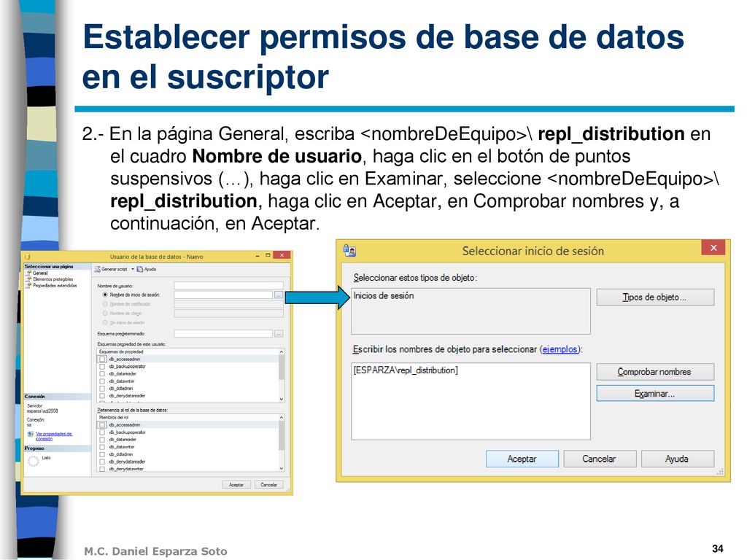
Task: Open the Generar script dropdown arrow
Action: [133, 270]
